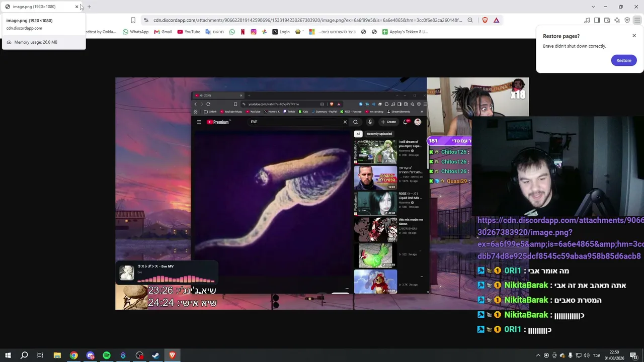This screenshot has height=362, width=644.
Task: Click the displayed screenshot image
Action: [x=322, y=194]
